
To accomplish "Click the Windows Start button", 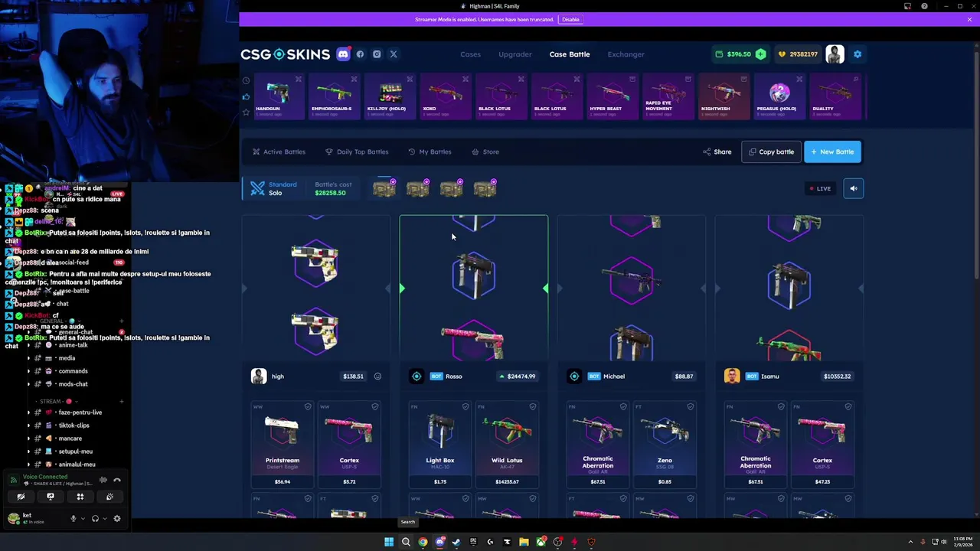I will 389,542.
